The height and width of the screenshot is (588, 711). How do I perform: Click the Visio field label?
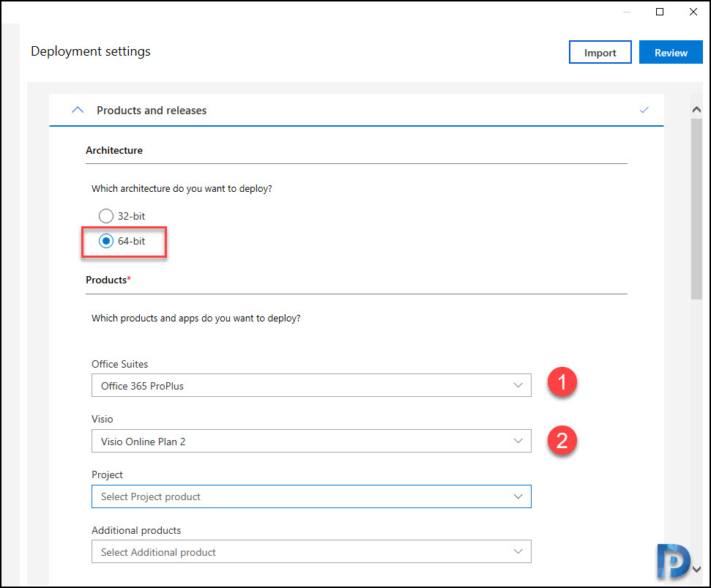102,419
